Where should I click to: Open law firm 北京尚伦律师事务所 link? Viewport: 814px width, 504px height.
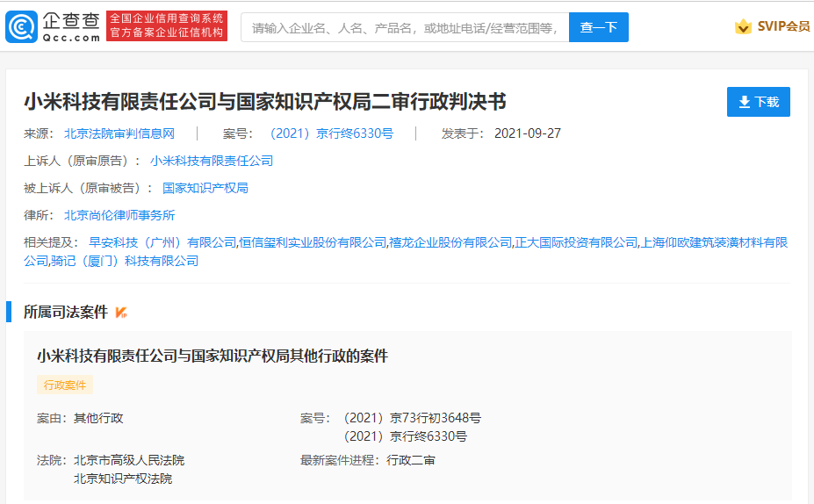[119, 215]
